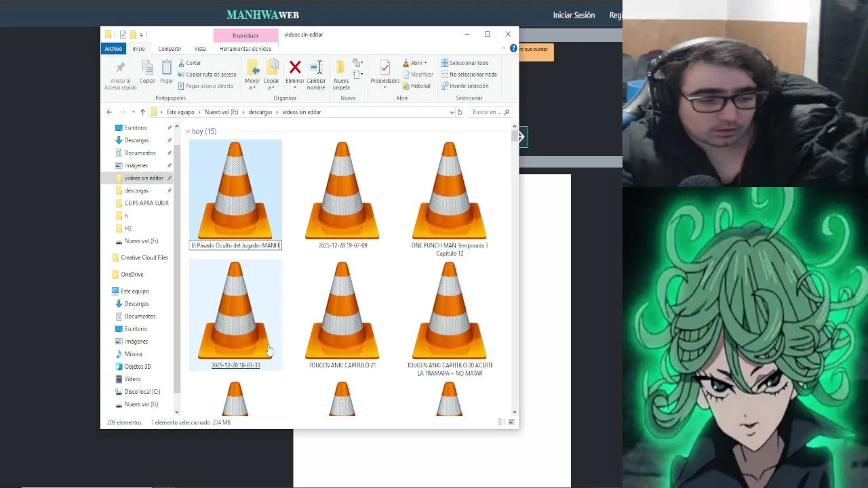Click the Cortar scissors command

(189, 63)
